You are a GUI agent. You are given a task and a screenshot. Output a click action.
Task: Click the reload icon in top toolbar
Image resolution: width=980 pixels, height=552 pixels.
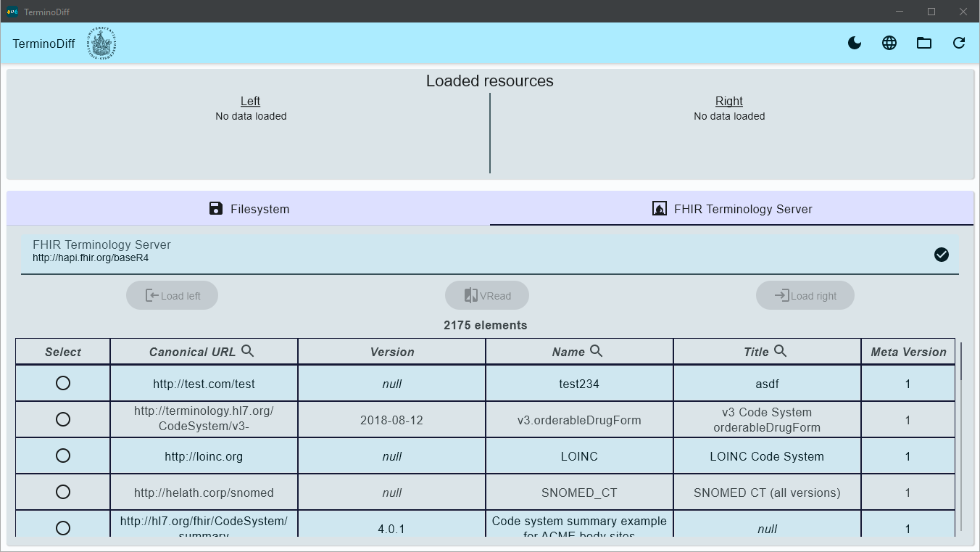click(959, 43)
